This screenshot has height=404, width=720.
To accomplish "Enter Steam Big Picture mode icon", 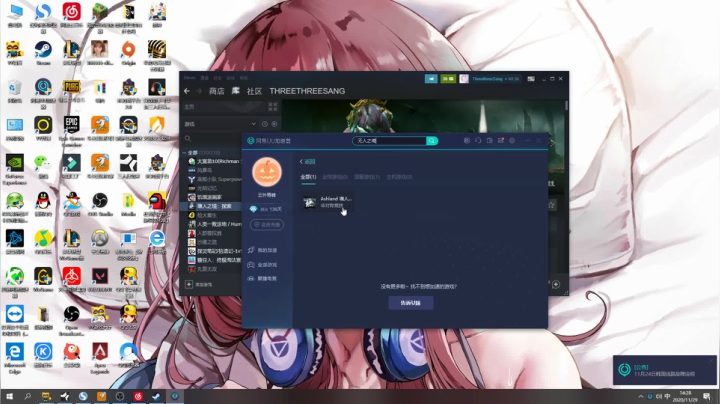I will (531, 79).
